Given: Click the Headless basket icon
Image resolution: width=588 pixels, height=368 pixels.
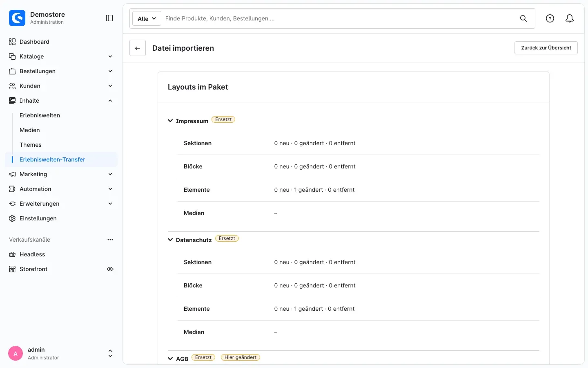Looking at the screenshot, I should (12, 254).
